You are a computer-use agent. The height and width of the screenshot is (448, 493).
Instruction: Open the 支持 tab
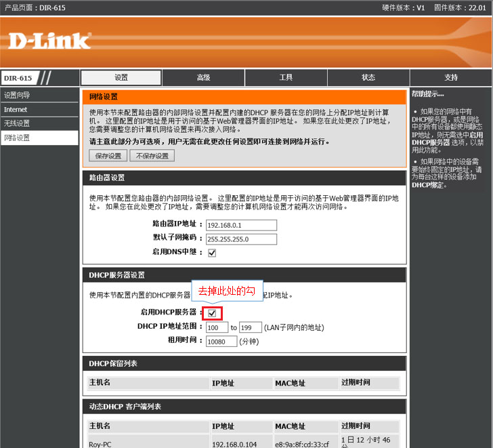pos(450,78)
